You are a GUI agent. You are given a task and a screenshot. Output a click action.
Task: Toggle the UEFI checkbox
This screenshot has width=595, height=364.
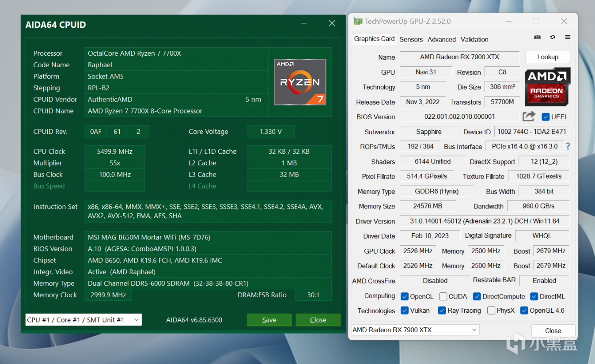tap(546, 117)
